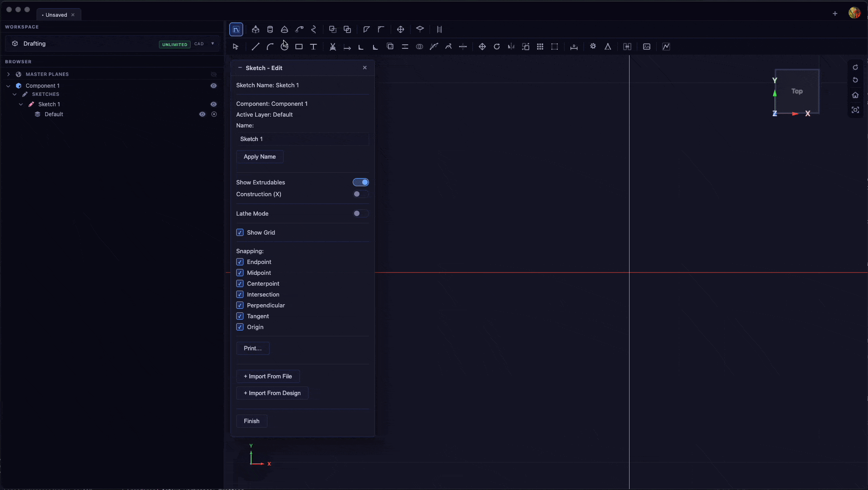This screenshot has width=868, height=490.
Task: Open the rectangular Pattern dots grid tool
Action: [540, 47]
